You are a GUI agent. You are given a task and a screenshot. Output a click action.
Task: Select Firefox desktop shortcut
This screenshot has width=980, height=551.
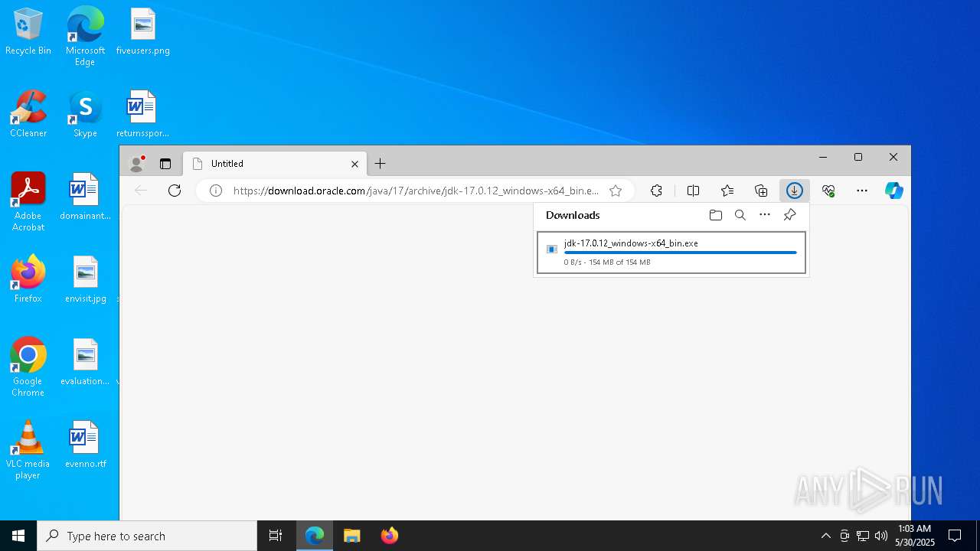pos(28,279)
